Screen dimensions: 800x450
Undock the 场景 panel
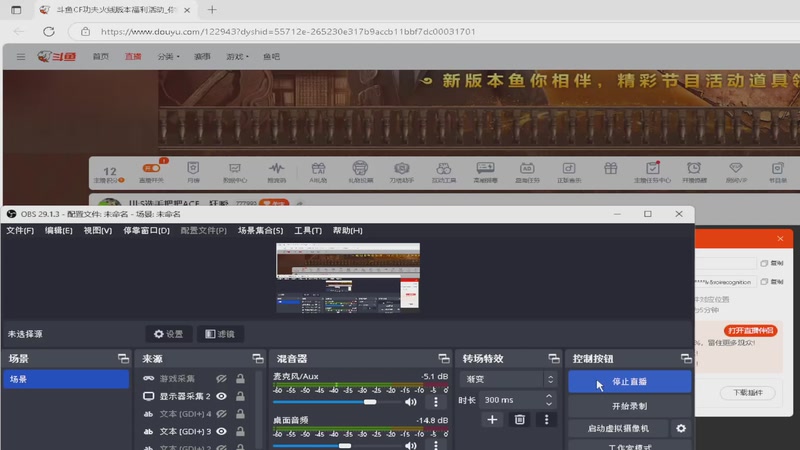tap(123, 359)
